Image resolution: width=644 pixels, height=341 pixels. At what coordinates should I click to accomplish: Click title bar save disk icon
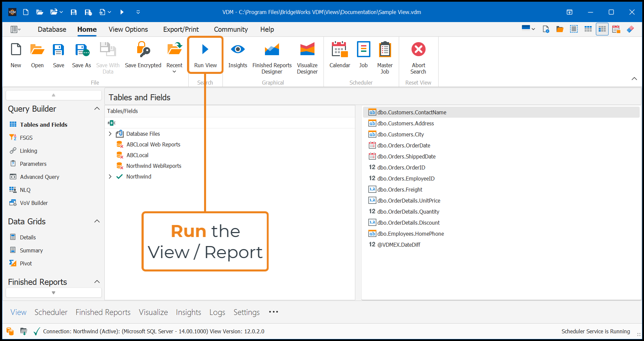(x=74, y=12)
